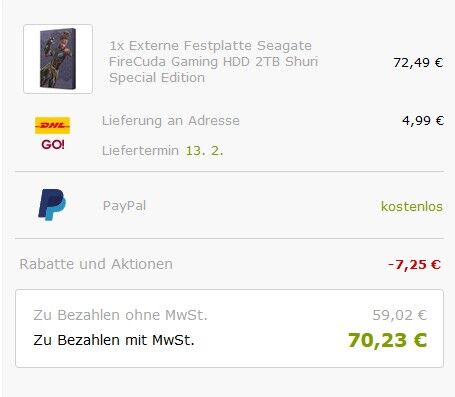Open the Externe Festplatte Seagate product title
This screenshot has width=455, height=397.
pos(213,62)
